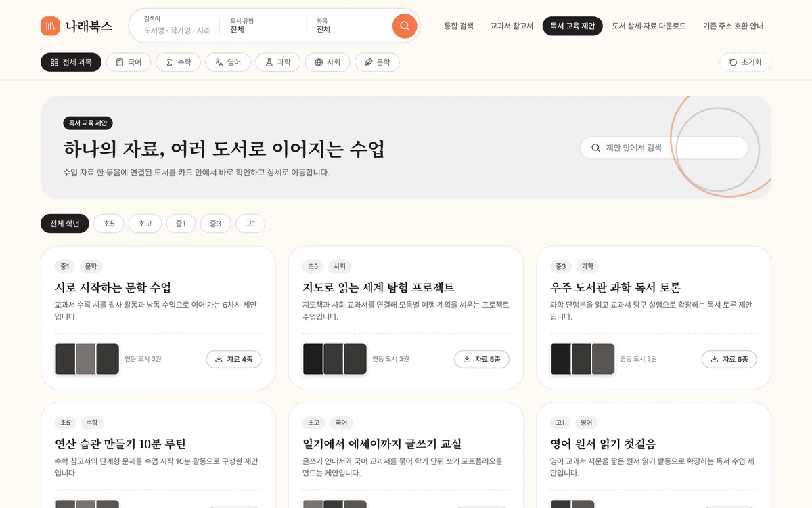The image size is (812, 508).
Task: Open the 과목 dropdown in search bar
Action: click(x=349, y=26)
